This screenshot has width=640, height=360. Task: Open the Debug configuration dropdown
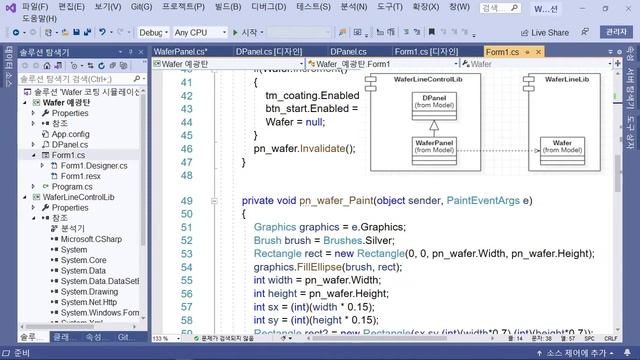153,32
